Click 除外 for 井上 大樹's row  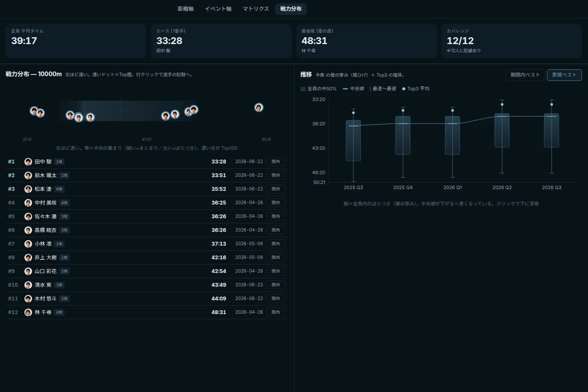coord(276,258)
